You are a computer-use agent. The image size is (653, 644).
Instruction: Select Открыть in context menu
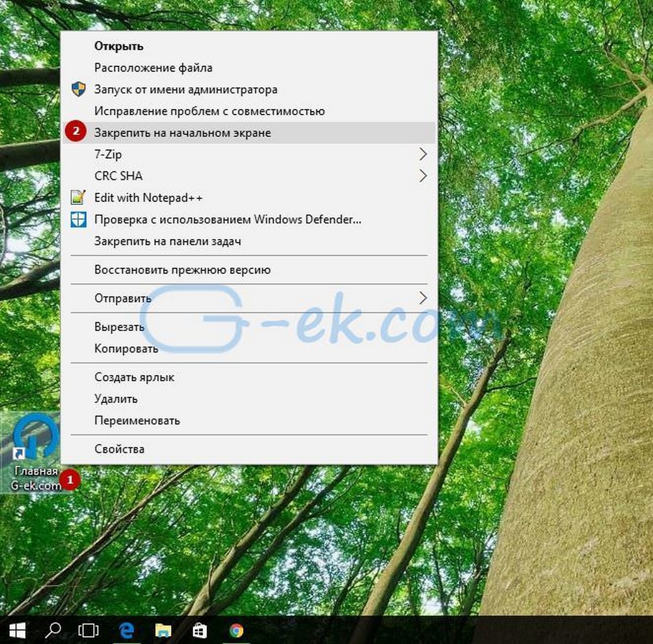(119, 46)
